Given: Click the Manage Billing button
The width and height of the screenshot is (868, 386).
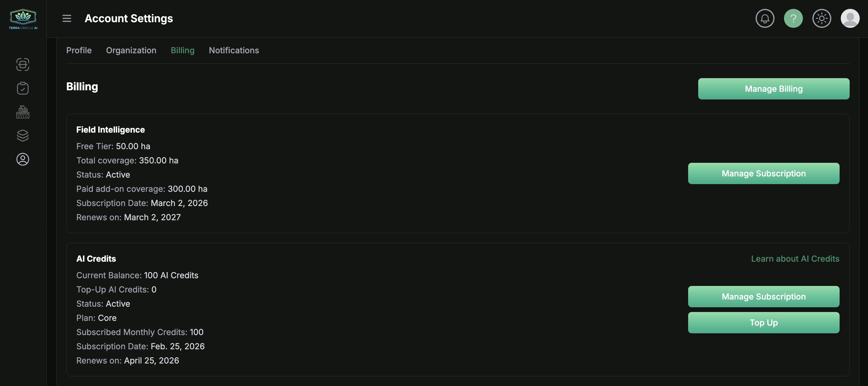Looking at the screenshot, I should pos(773,89).
